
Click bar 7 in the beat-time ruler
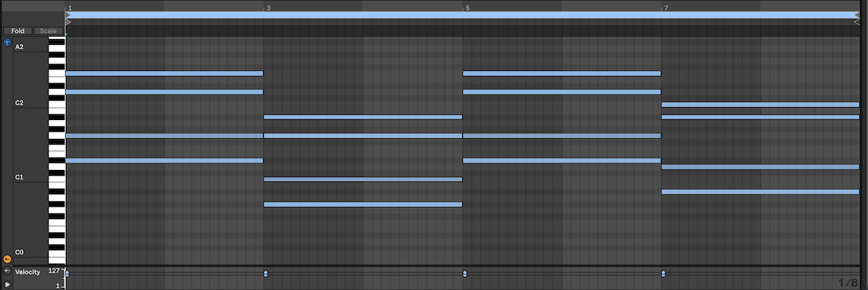(666, 7)
